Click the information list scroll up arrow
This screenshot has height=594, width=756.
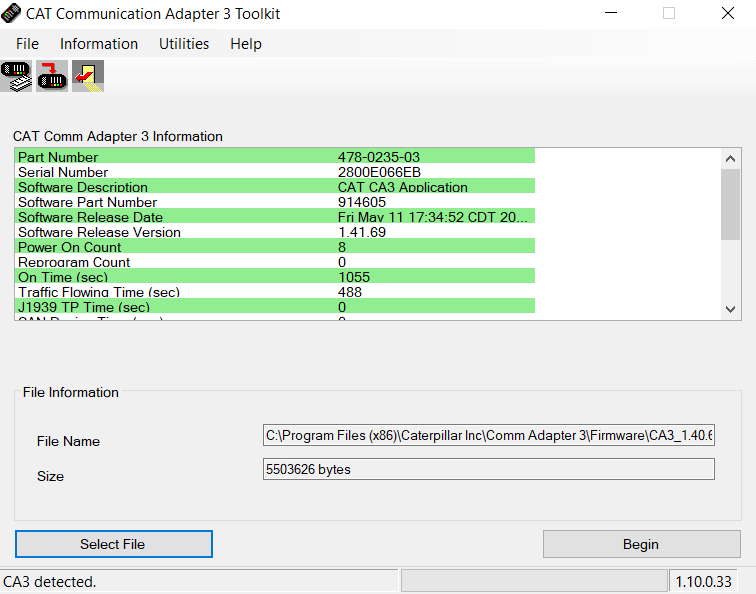tap(730, 159)
